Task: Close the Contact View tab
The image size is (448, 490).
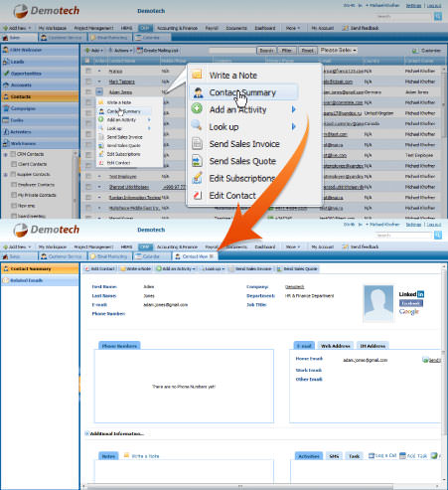Action: tap(212, 256)
